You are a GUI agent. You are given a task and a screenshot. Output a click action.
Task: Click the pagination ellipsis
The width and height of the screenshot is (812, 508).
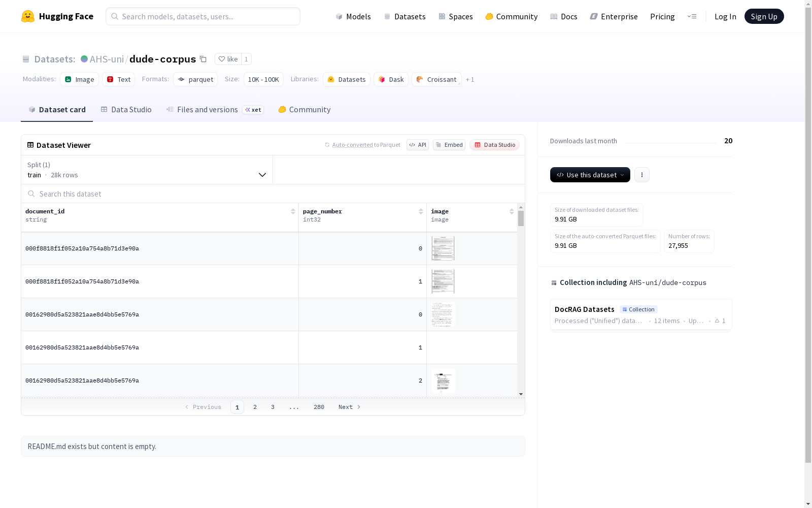294,407
